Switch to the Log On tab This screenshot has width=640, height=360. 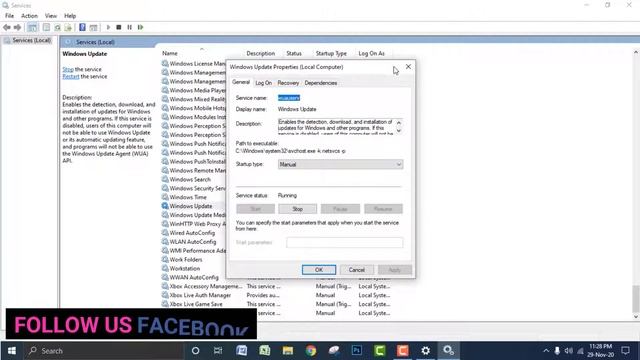click(263, 83)
